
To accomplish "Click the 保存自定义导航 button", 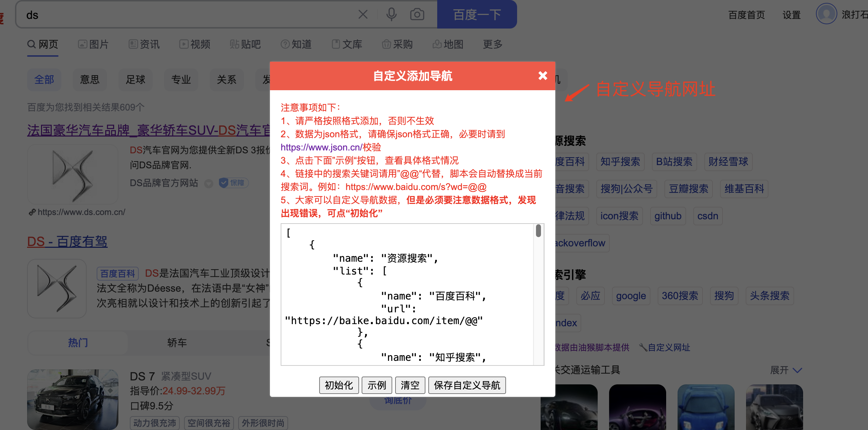I will [x=466, y=385].
